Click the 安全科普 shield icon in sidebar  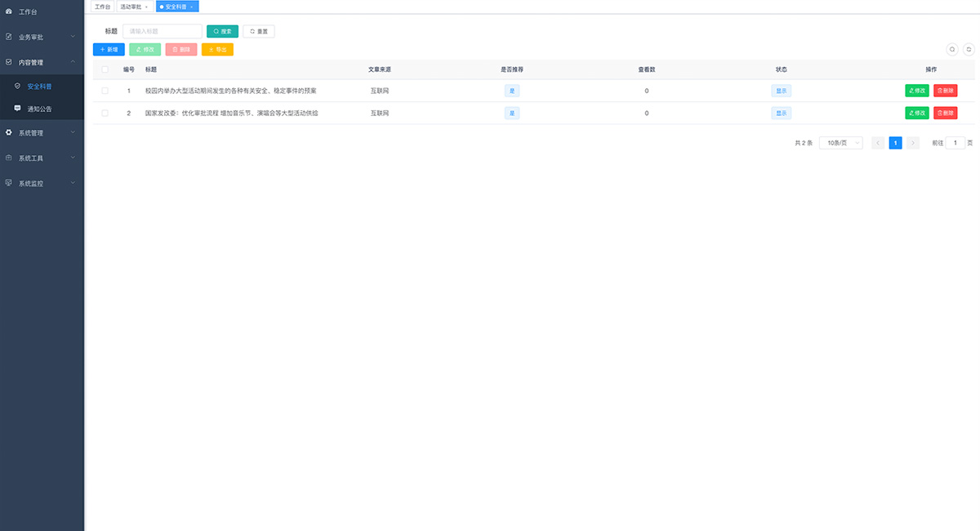coord(18,86)
